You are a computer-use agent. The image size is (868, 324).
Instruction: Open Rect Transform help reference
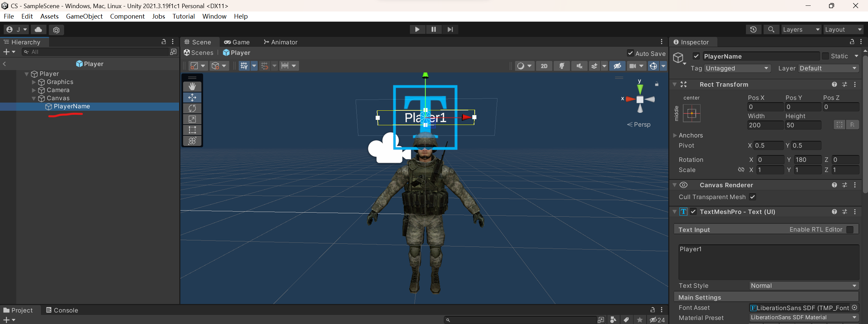click(834, 84)
